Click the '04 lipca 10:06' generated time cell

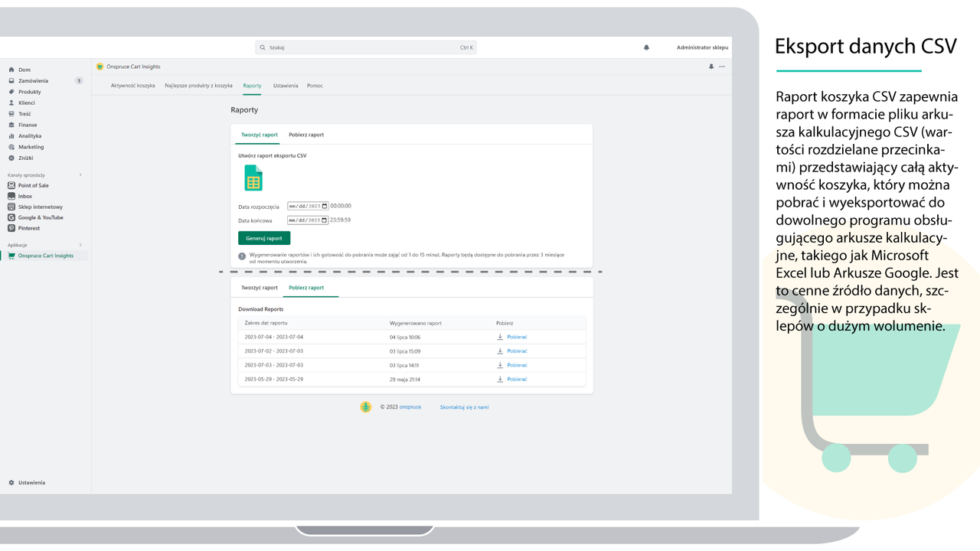coord(405,337)
